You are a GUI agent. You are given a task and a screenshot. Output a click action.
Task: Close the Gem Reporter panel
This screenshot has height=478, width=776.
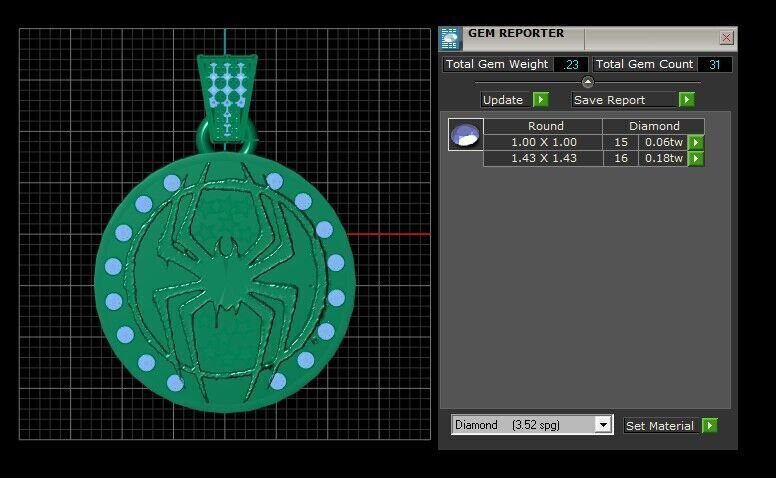(726, 38)
